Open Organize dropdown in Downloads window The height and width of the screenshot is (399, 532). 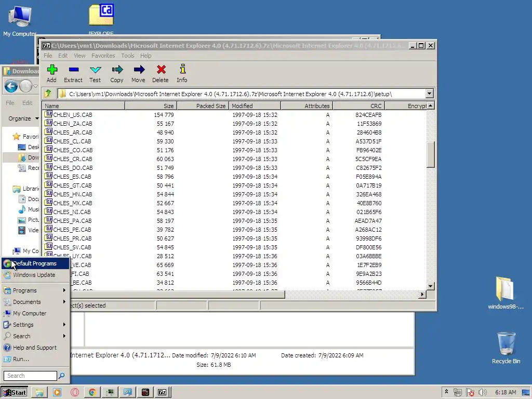23,118
